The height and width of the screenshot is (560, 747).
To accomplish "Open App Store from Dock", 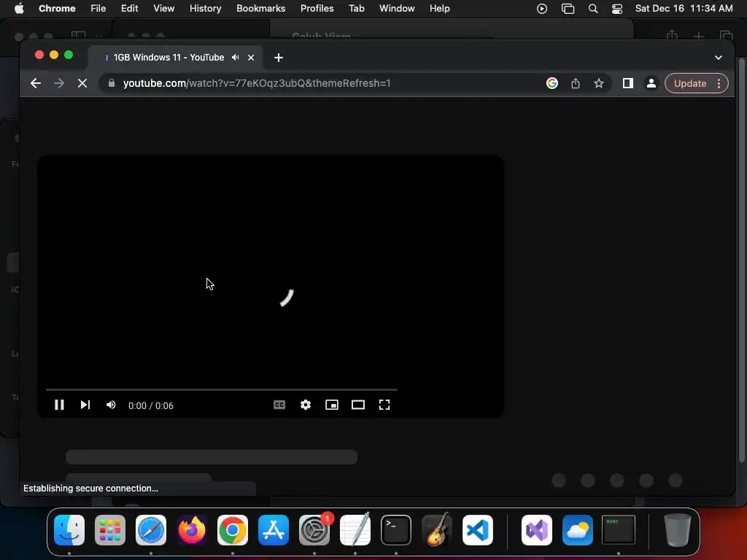I will coord(274,529).
